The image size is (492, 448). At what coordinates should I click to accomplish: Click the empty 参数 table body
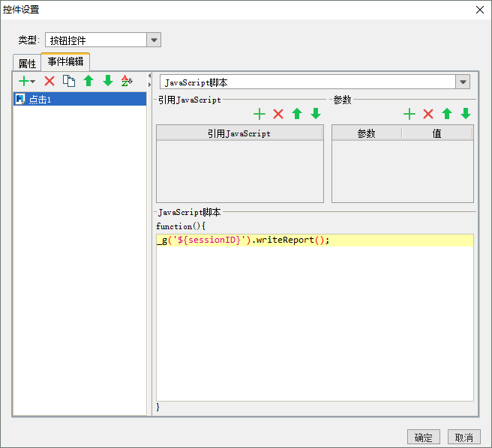click(x=403, y=171)
